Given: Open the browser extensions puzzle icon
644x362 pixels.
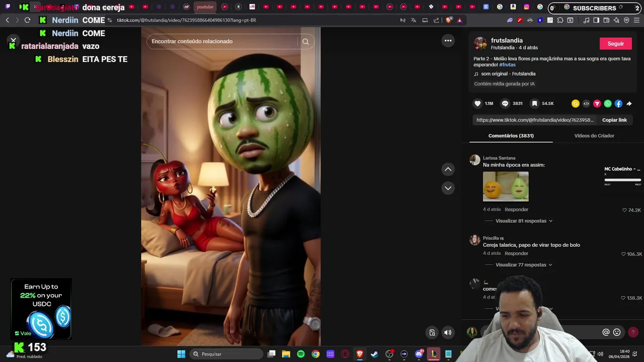Looking at the screenshot, I should [x=560, y=20].
